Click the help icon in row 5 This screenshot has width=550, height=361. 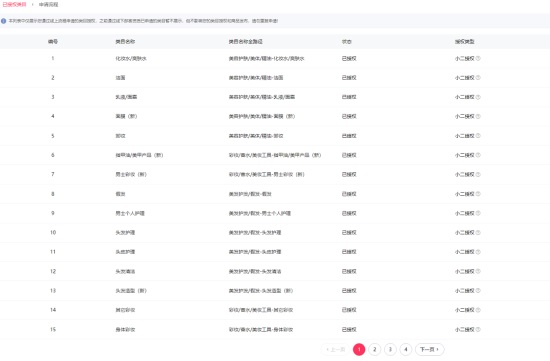[478, 136]
